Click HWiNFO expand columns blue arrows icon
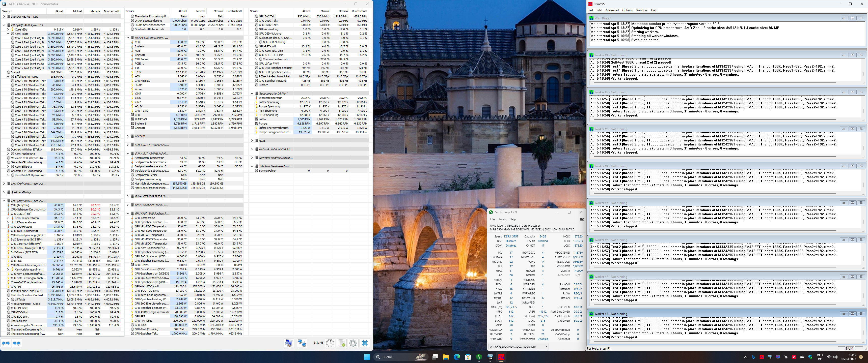This screenshot has width=868, height=363. (x=6, y=343)
